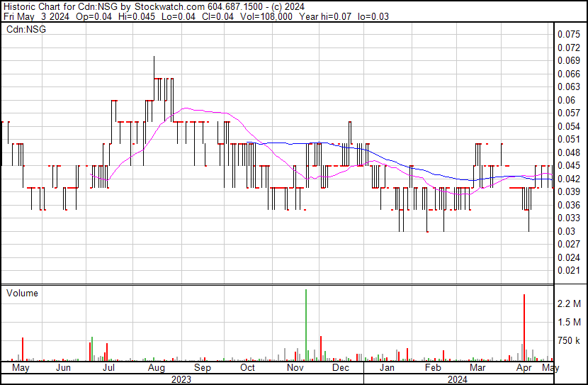This screenshot has height=385, width=588.
Task: Click the 'Nov' month label on timeline
Action: [295, 368]
